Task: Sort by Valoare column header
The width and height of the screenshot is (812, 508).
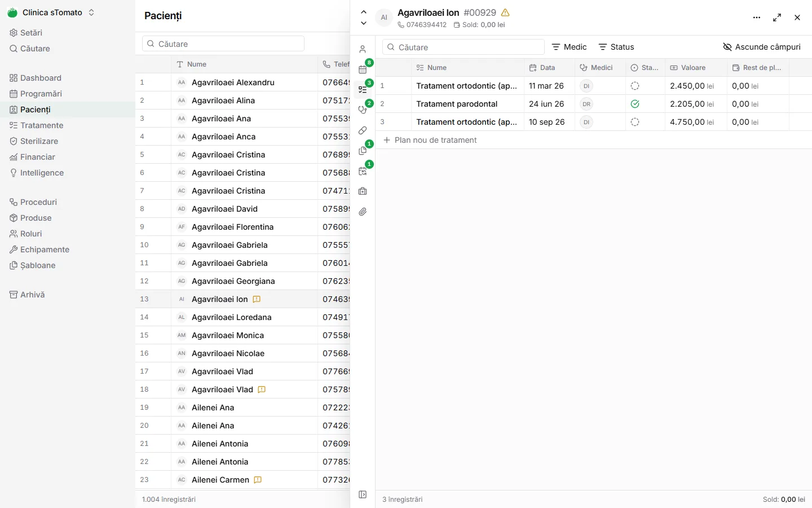Action: pos(696,68)
